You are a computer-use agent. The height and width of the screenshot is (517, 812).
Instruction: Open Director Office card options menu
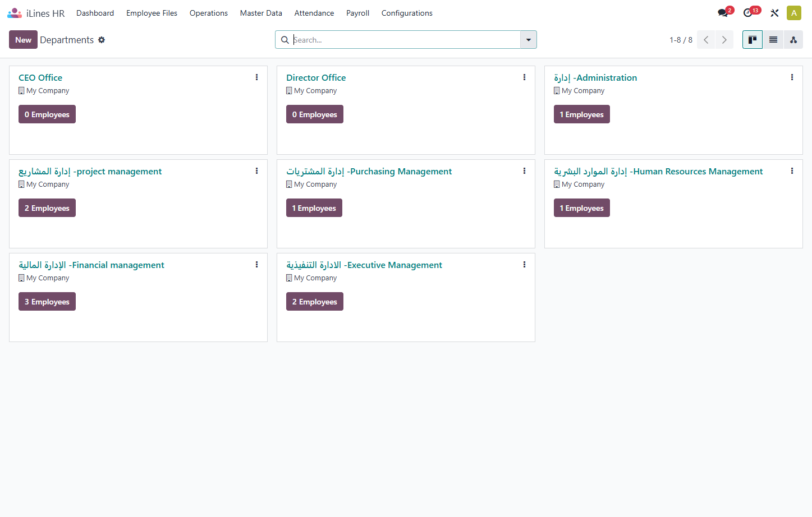coord(525,77)
